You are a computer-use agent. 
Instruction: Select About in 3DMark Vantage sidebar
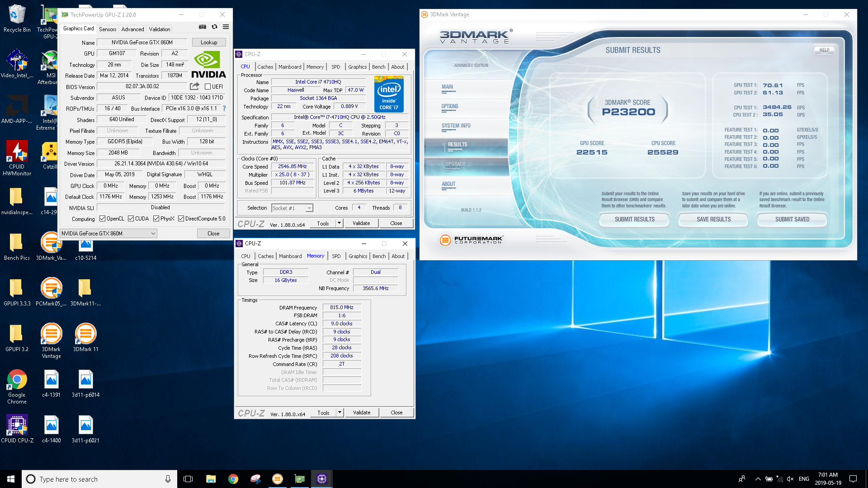448,184
